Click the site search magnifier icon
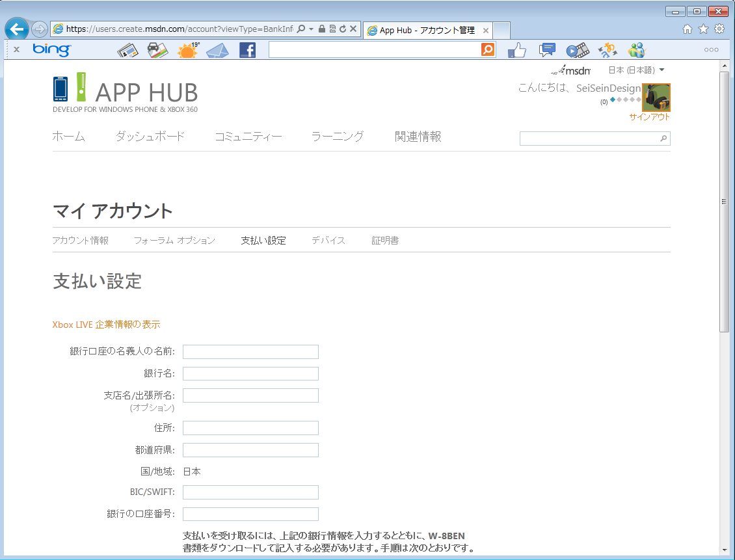Screen dimensions: 735x560 pos(663,139)
